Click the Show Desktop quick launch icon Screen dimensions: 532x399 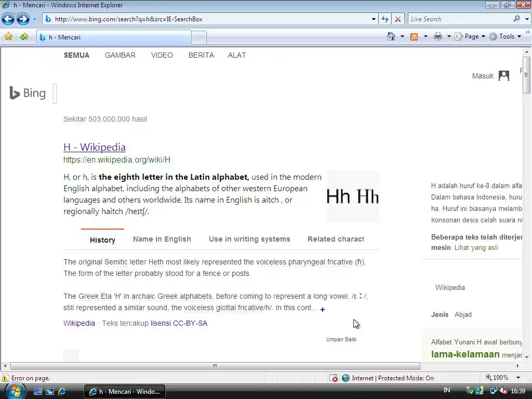(37, 392)
